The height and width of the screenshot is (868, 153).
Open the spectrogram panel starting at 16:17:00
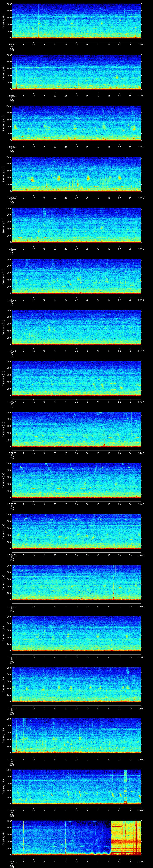pyautogui.click(x=77, y=174)
